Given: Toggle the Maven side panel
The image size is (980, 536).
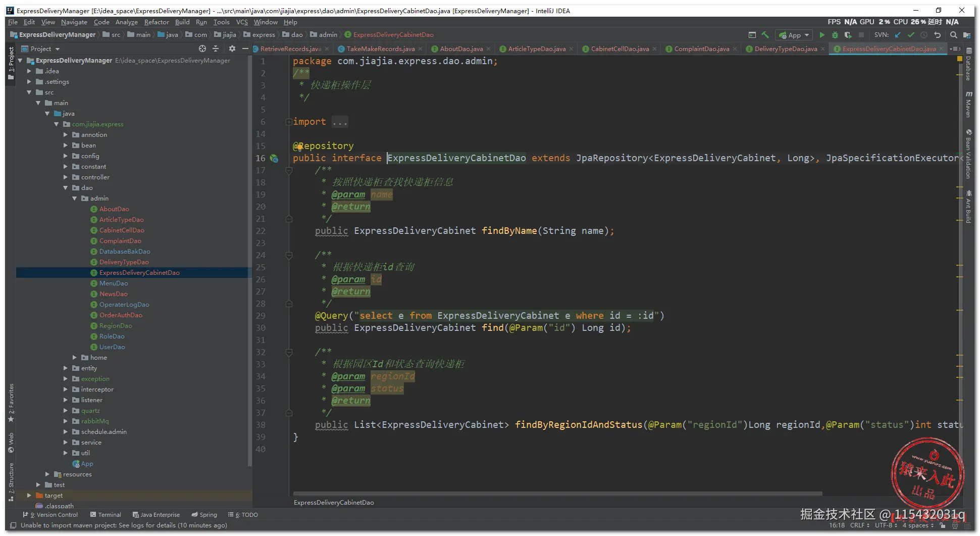Looking at the screenshot, I should pyautogui.click(x=968, y=105).
